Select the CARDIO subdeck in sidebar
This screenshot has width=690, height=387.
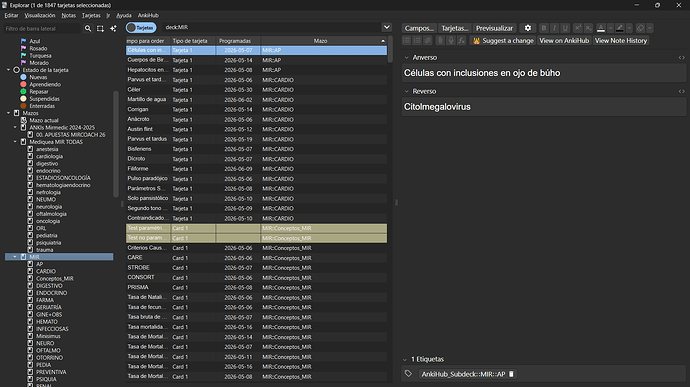coord(46,271)
